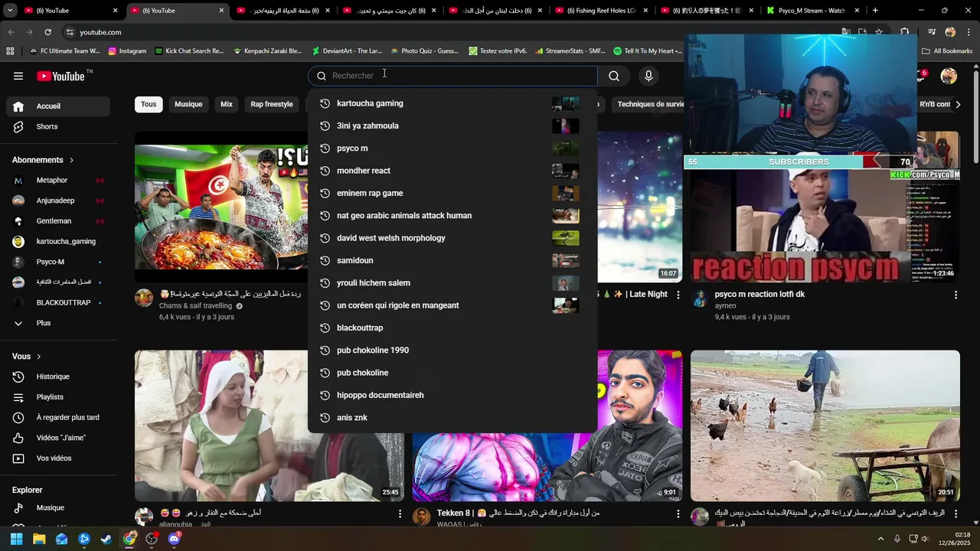This screenshot has width=980, height=551.
Task: Open options menu for psyco m reaction video
Action: 955,295
